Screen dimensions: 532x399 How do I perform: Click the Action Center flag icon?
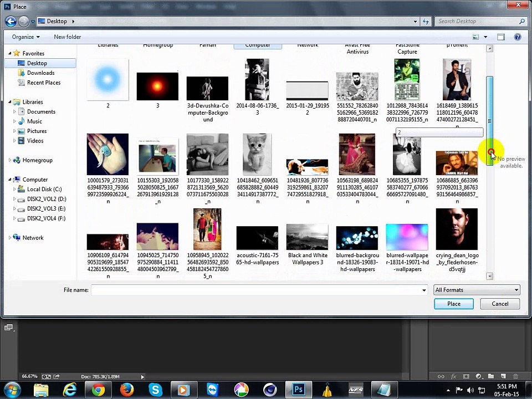click(459, 390)
